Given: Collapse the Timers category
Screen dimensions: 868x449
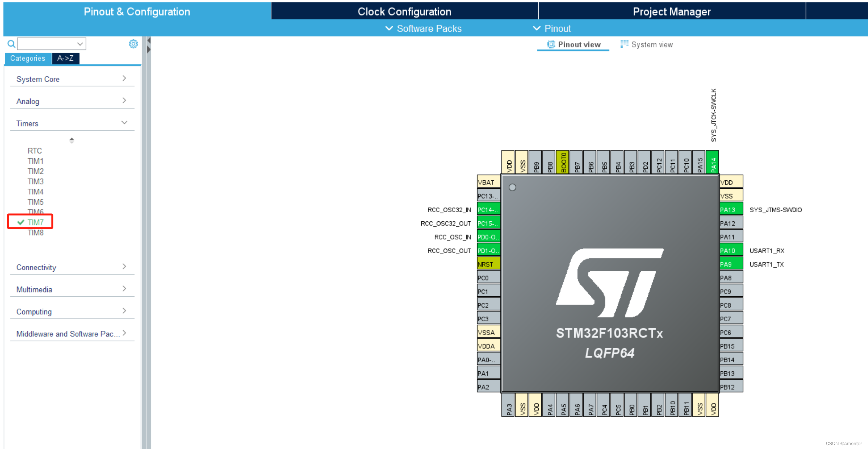Looking at the screenshot, I should [x=72, y=123].
